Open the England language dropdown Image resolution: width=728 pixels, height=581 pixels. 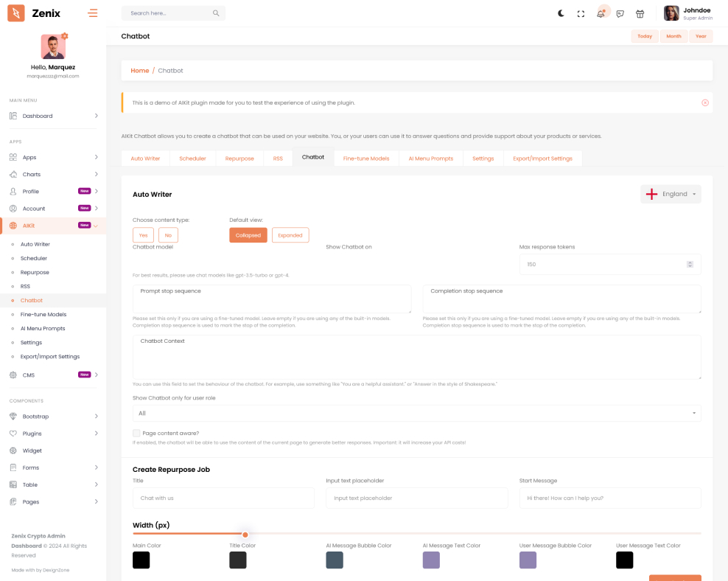pyautogui.click(x=671, y=194)
